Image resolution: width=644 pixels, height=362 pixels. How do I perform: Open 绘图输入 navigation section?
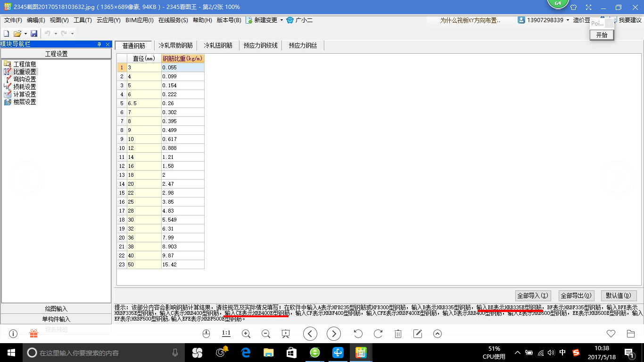click(57, 309)
